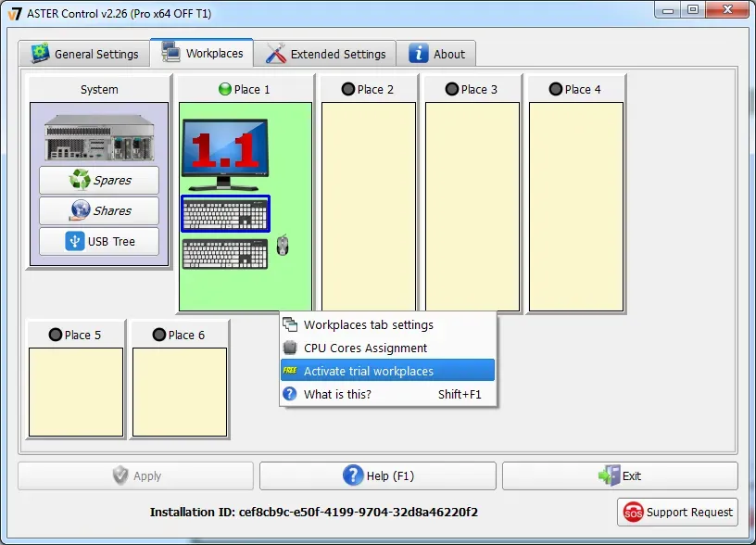
Task: Choose Activate trial workplaces from context menu
Action: tap(386, 372)
